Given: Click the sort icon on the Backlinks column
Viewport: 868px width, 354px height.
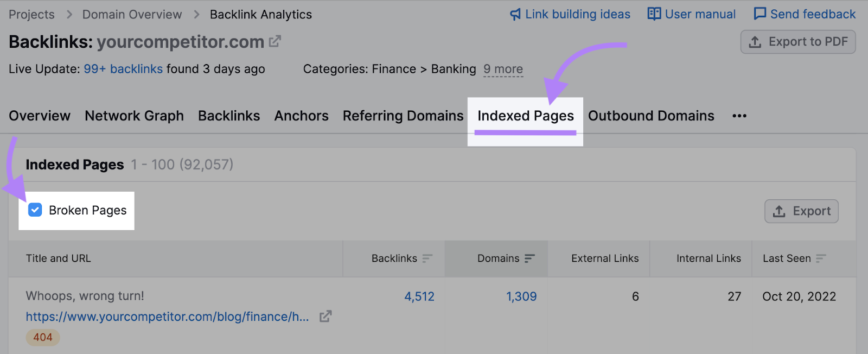Looking at the screenshot, I should click(428, 259).
